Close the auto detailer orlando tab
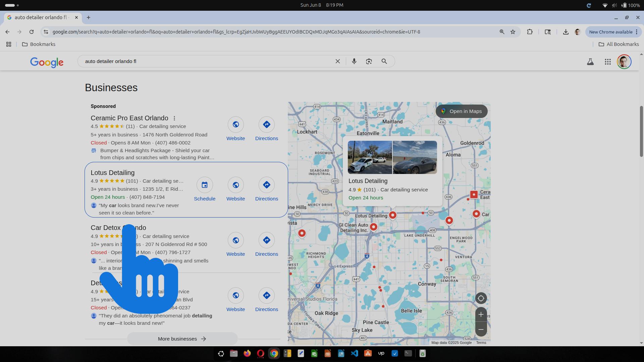644x362 pixels. [x=76, y=17]
